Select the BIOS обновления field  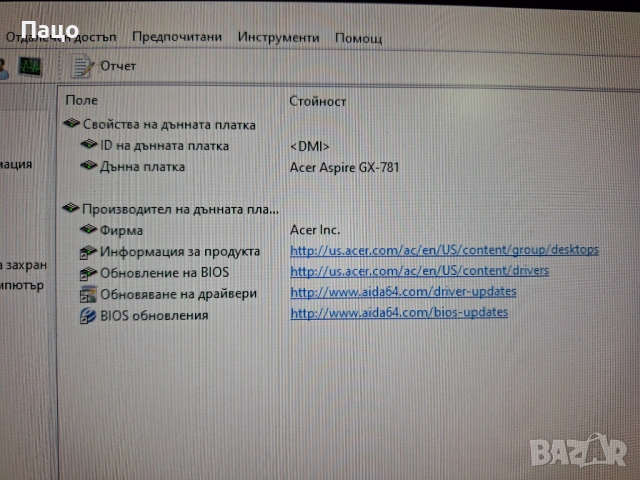[154, 316]
